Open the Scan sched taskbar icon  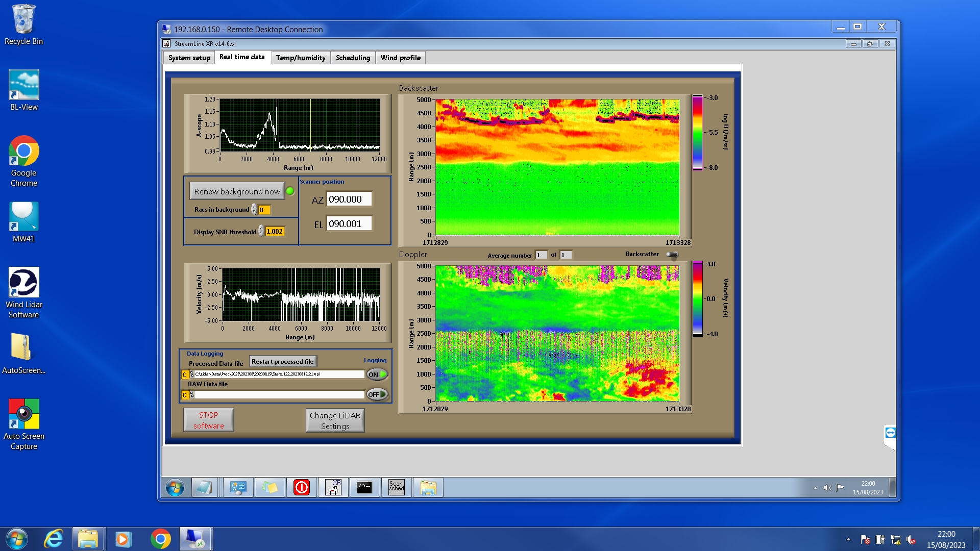[x=396, y=487]
